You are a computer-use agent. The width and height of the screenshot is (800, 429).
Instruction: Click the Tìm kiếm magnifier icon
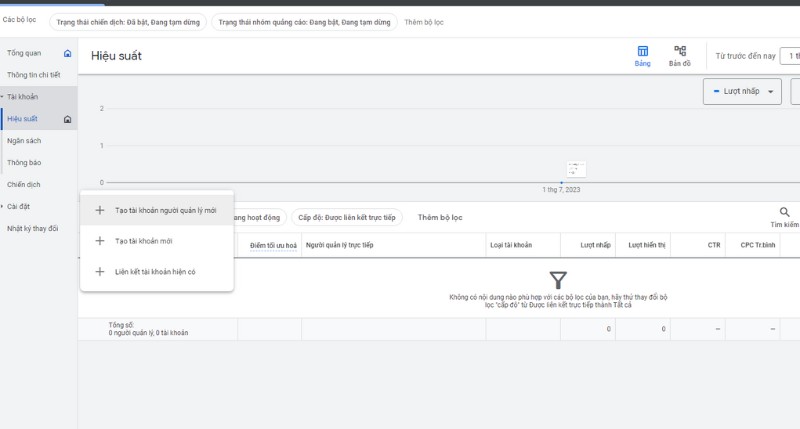[x=784, y=212]
